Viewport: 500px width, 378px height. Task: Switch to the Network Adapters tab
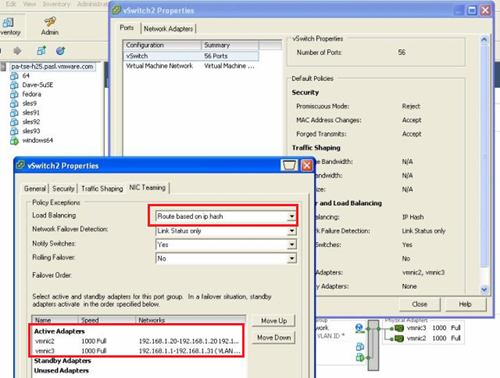(x=168, y=29)
